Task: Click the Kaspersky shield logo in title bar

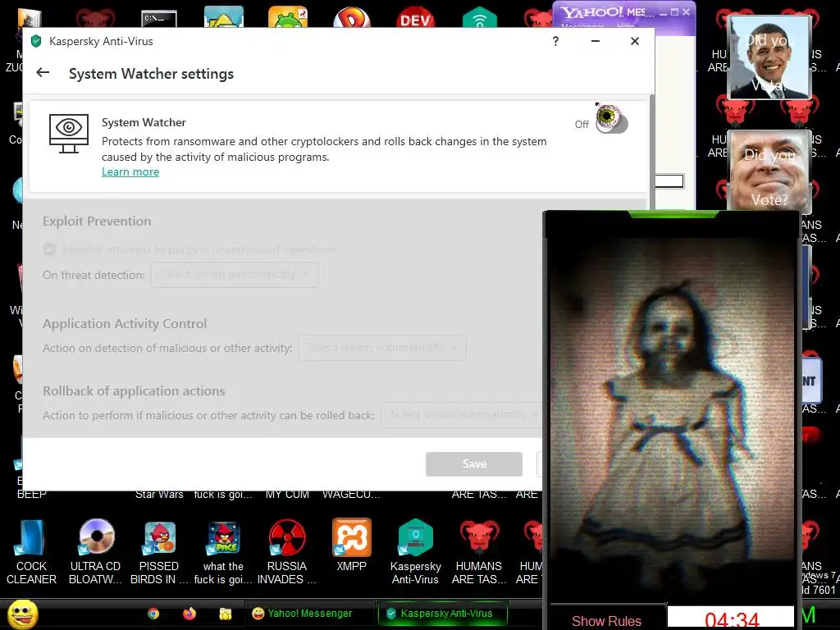Action: tap(36, 41)
